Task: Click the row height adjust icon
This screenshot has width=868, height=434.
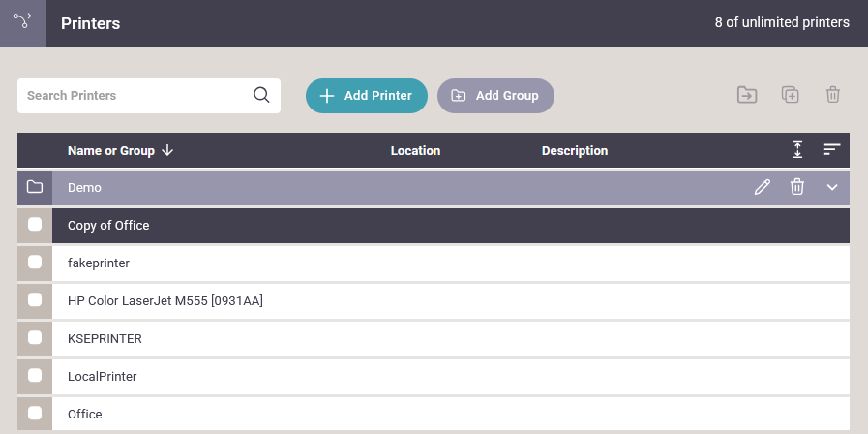Action: tap(797, 150)
